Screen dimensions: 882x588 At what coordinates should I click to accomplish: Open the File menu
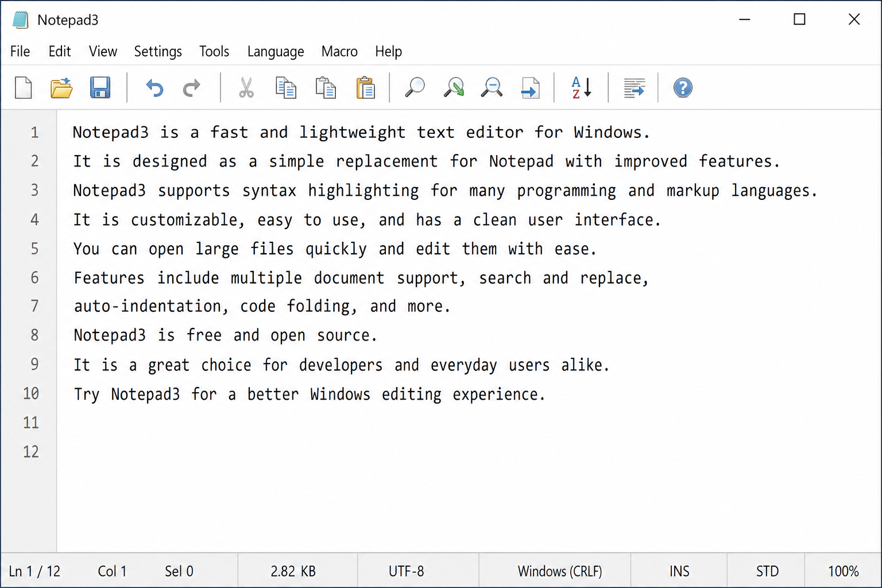click(x=20, y=52)
